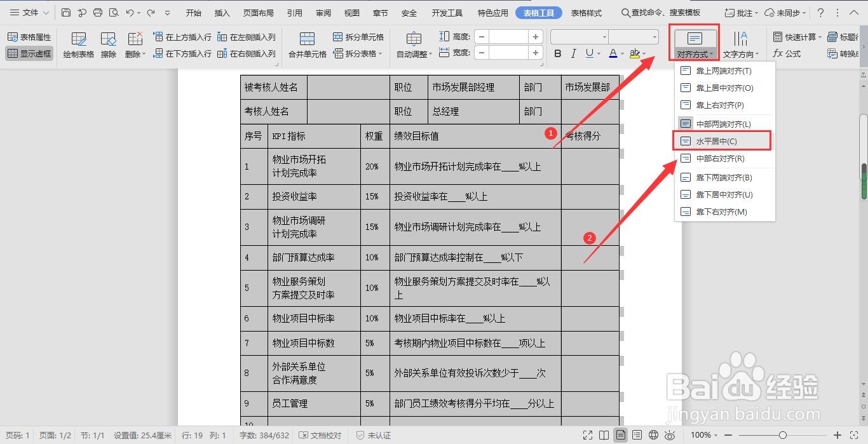This screenshot has height=444, width=868.
Task: Click fit-page icon beside zoom plus
Action: (855, 435)
